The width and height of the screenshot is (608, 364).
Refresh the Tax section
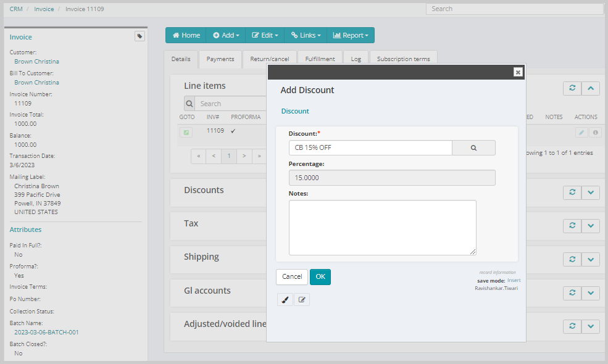(x=572, y=226)
